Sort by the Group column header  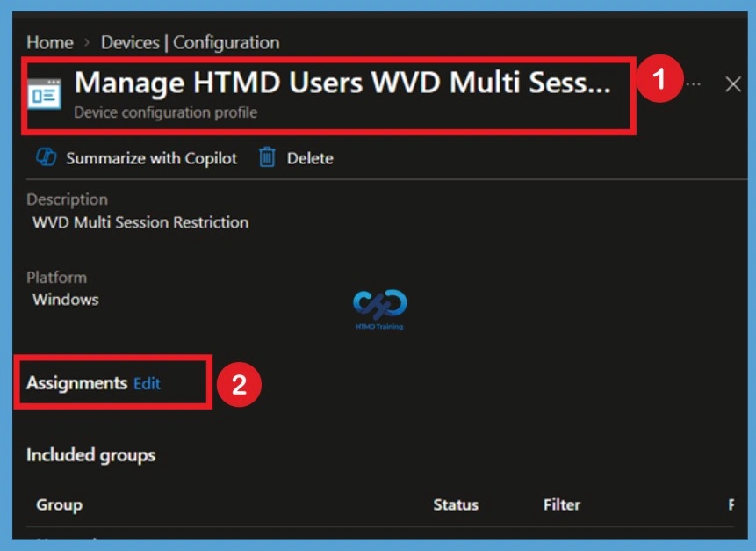[60, 504]
